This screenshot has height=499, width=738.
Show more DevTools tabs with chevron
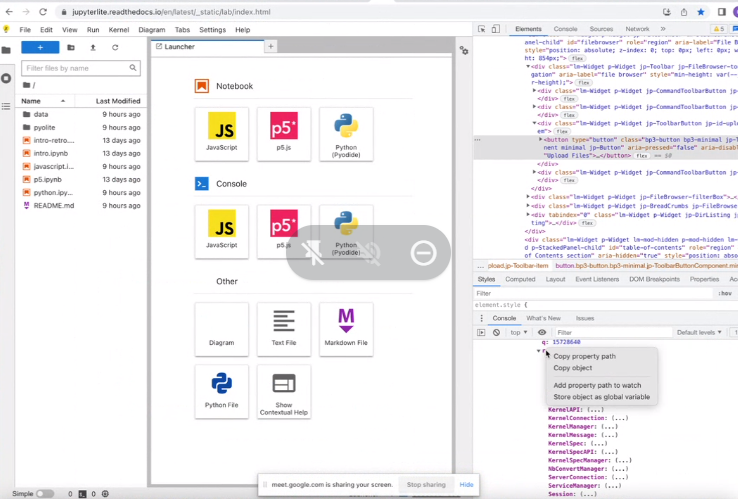pyautogui.click(x=663, y=29)
